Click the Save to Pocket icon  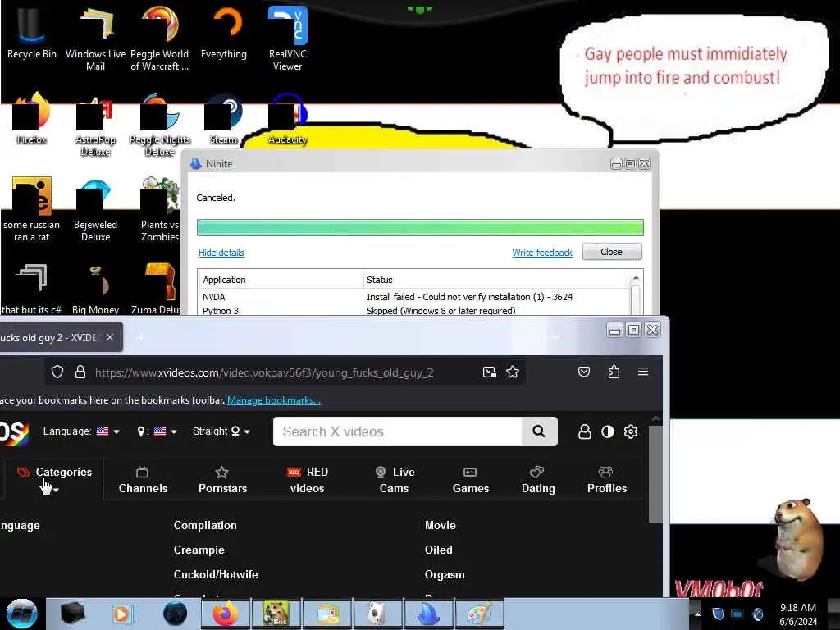pos(584,372)
